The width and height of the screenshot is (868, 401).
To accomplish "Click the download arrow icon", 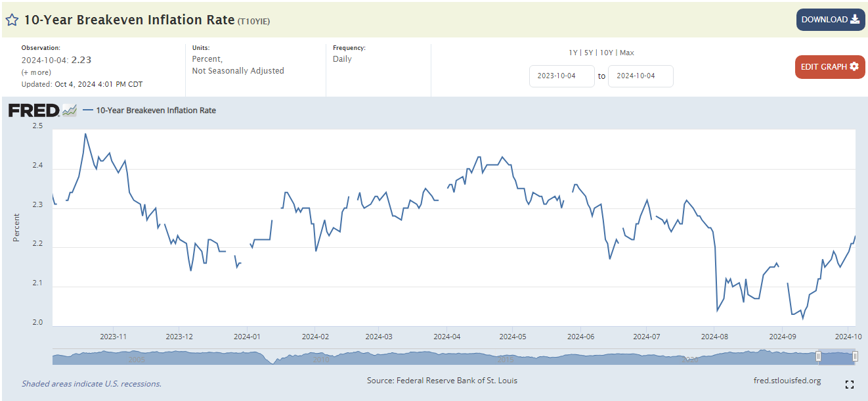I will click(855, 19).
